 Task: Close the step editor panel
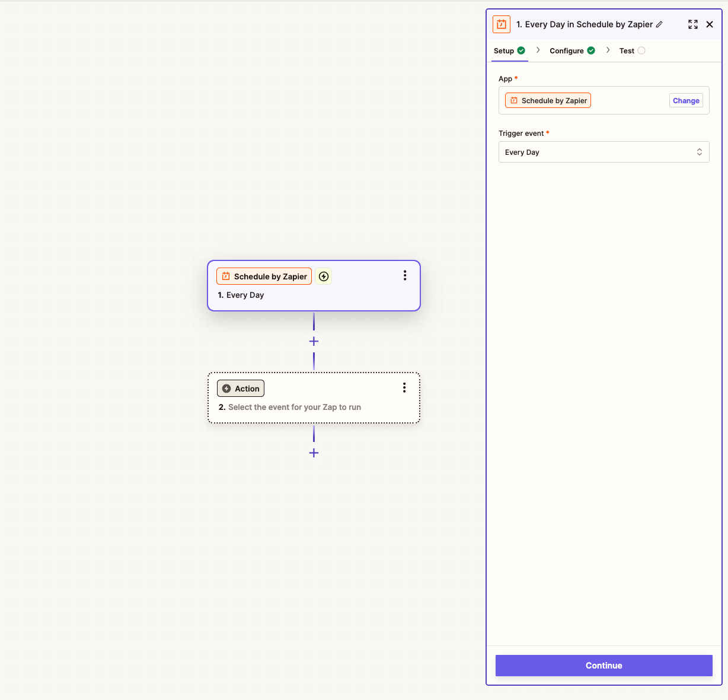click(710, 24)
